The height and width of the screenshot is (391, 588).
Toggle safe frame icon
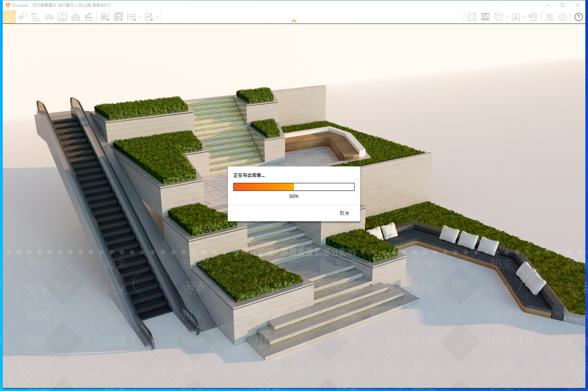62,17
